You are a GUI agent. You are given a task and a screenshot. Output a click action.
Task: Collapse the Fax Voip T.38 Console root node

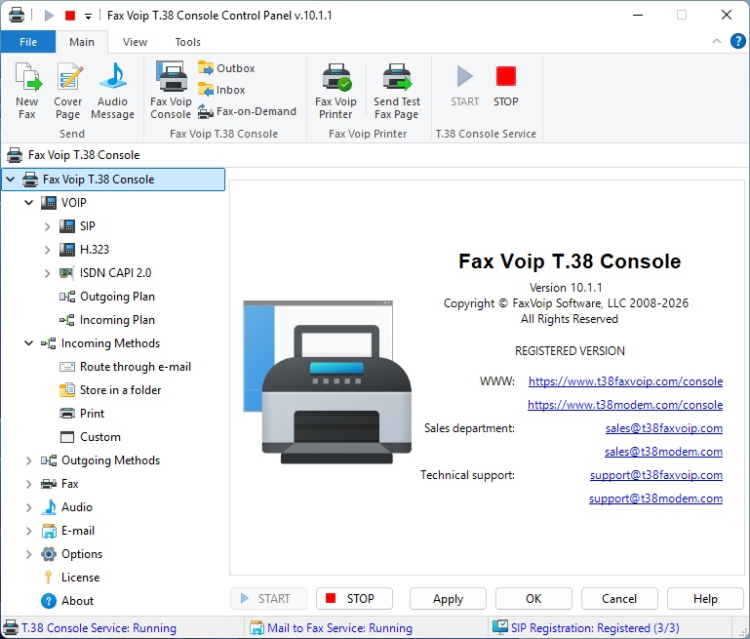point(11,179)
